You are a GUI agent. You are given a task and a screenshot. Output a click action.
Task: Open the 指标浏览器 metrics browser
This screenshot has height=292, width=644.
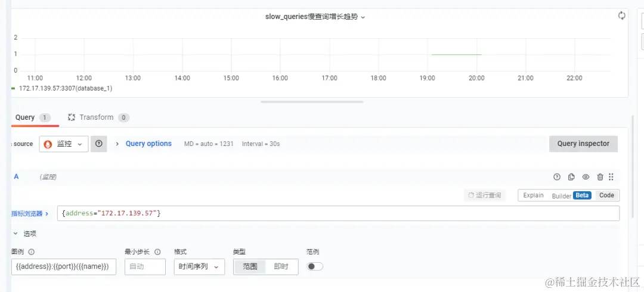(30, 213)
